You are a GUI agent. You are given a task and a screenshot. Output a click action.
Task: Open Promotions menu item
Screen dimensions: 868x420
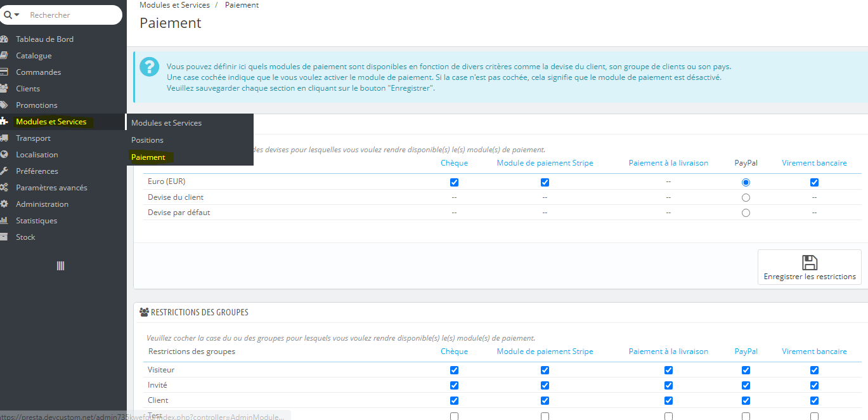pos(36,105)
